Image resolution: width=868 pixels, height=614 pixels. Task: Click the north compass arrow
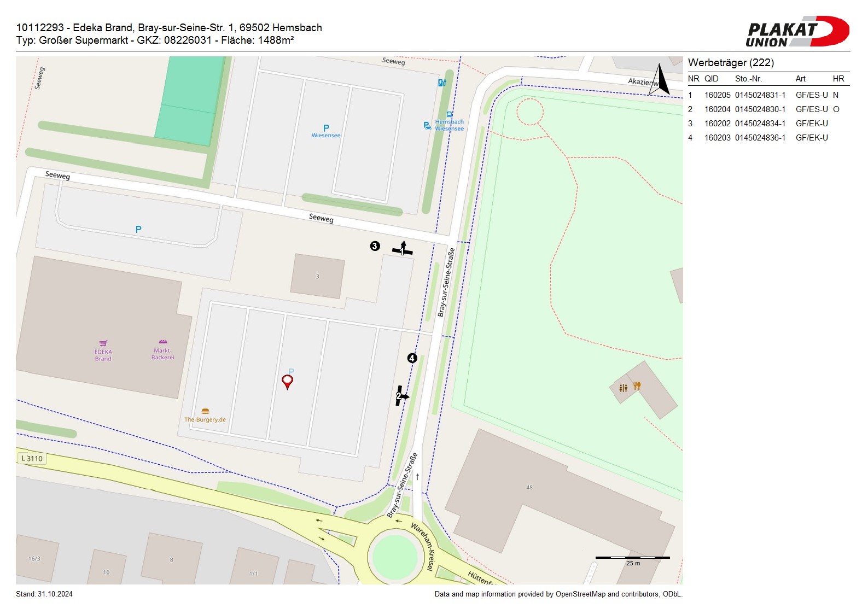(660, 80)
